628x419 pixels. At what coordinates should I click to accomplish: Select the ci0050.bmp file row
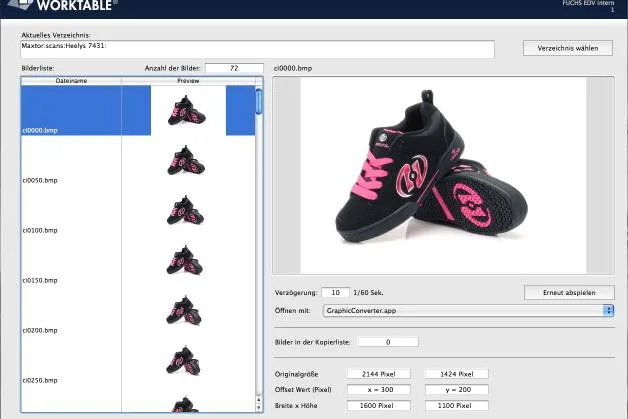(x=138, y=161)
